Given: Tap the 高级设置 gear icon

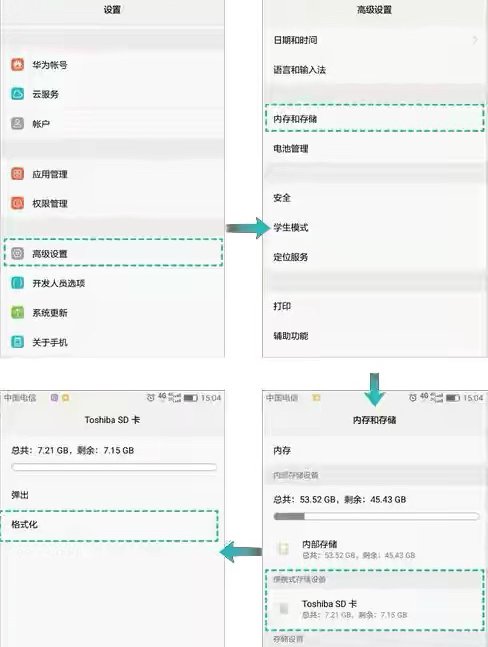Looking at the screenshot, I should click(x=17, y=253).
